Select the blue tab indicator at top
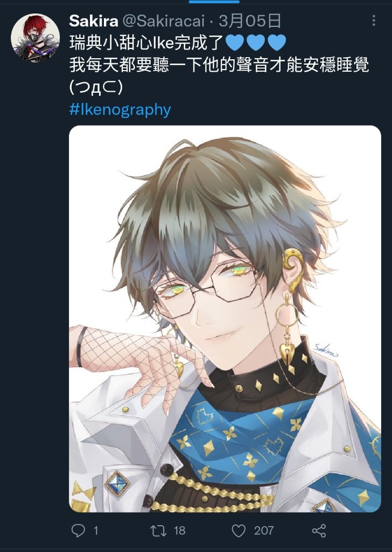392x552 pixels. click(x=214, y=2)
